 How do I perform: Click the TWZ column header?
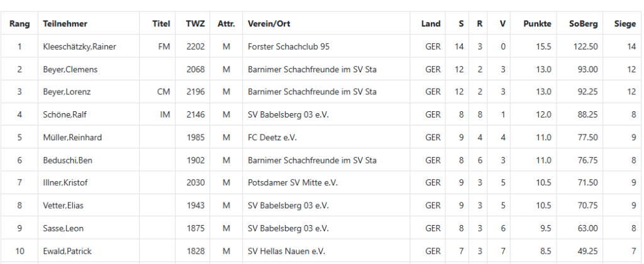click(x=195, y=24)
